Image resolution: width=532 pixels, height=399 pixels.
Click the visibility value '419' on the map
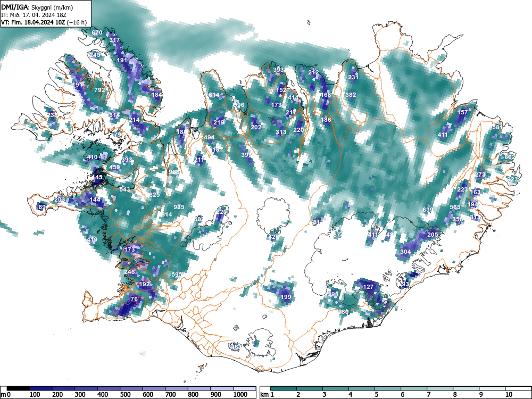(x=92, y=240)
